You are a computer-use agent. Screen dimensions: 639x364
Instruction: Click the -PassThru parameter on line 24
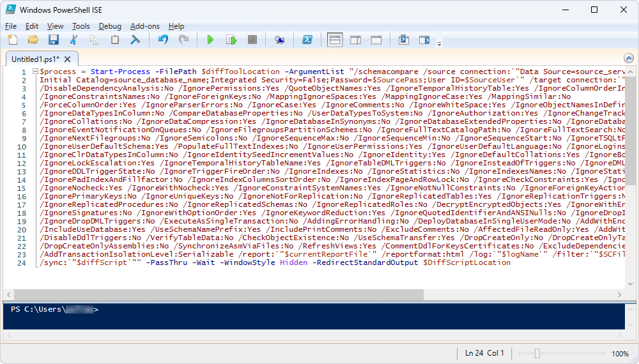click(x=167, y=262)
